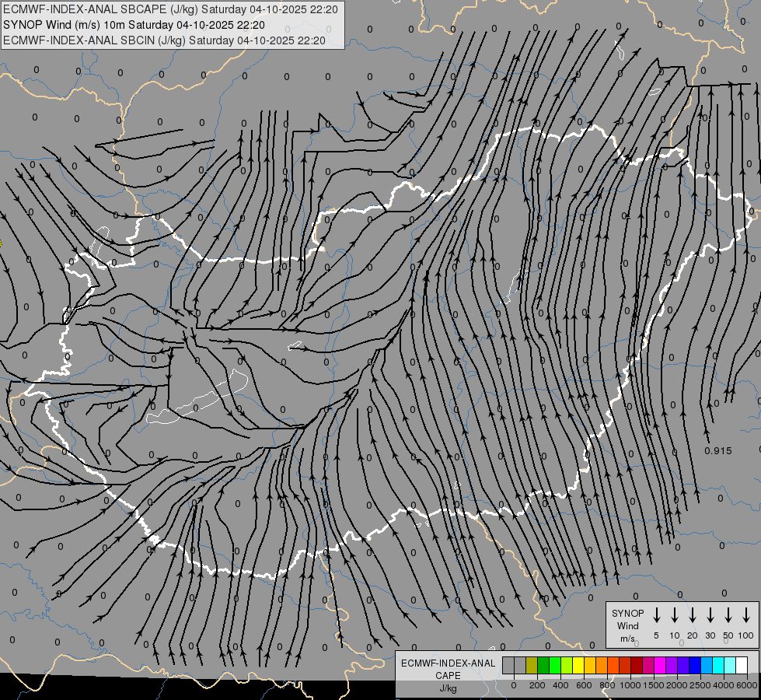This screenshot has width=761, height=700.
Task: Click the 400 tick label on CAPE scale
Action: tap(560, 685)
